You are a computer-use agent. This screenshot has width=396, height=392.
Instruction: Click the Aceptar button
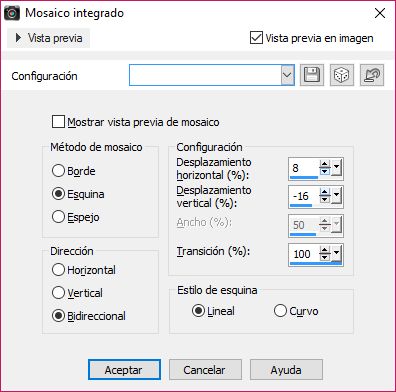click(124, 370)
